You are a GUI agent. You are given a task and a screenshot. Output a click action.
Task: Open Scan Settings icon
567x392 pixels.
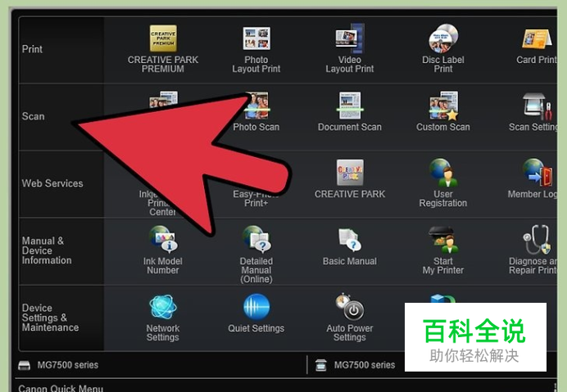(538, 106)
